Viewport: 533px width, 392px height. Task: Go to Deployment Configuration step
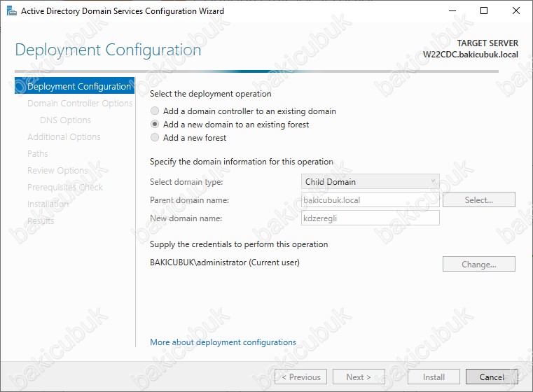pos(78,87)
